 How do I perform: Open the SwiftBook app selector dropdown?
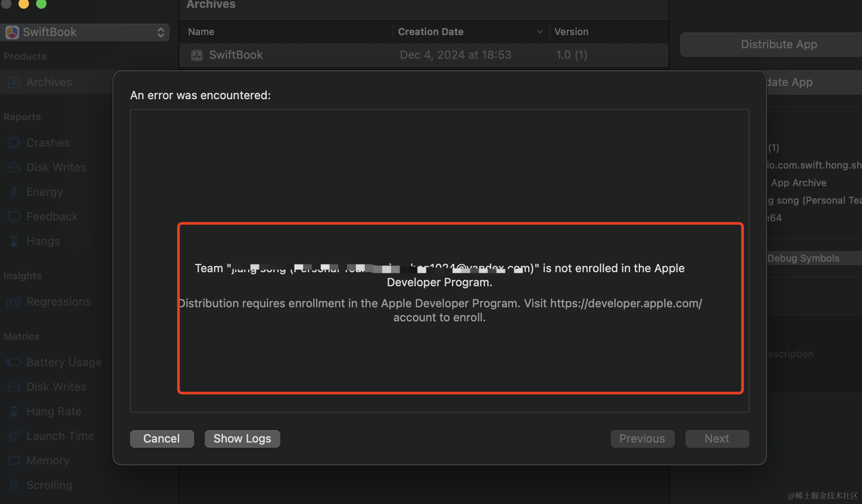pyautogui.click(x=85, y=32)
